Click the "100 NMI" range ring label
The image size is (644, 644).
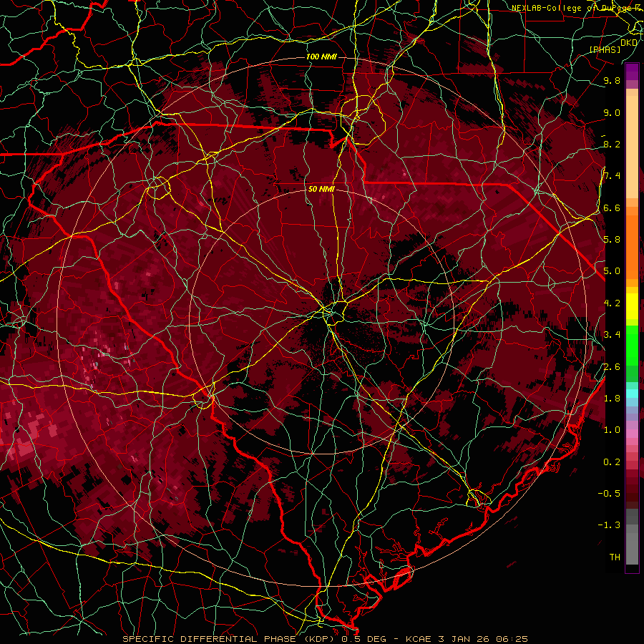(x=321, y=57)
